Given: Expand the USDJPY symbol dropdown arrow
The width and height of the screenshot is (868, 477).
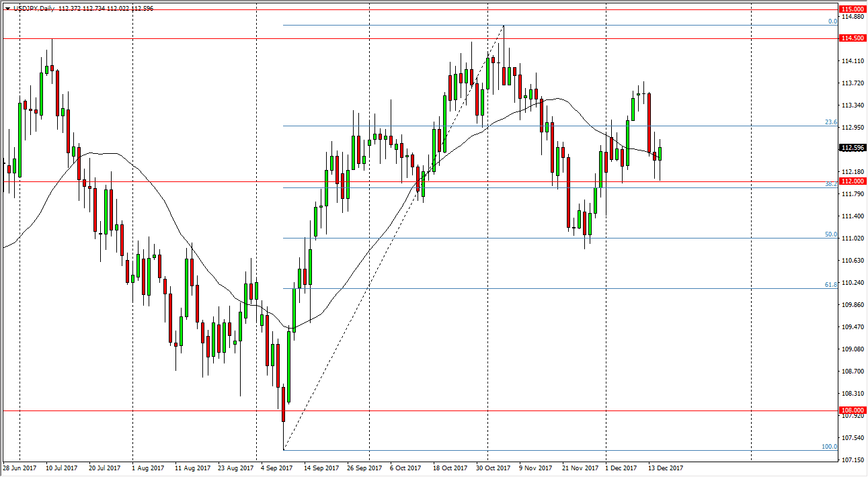Looking at the screenshot, I should click(x=8, y=8).
